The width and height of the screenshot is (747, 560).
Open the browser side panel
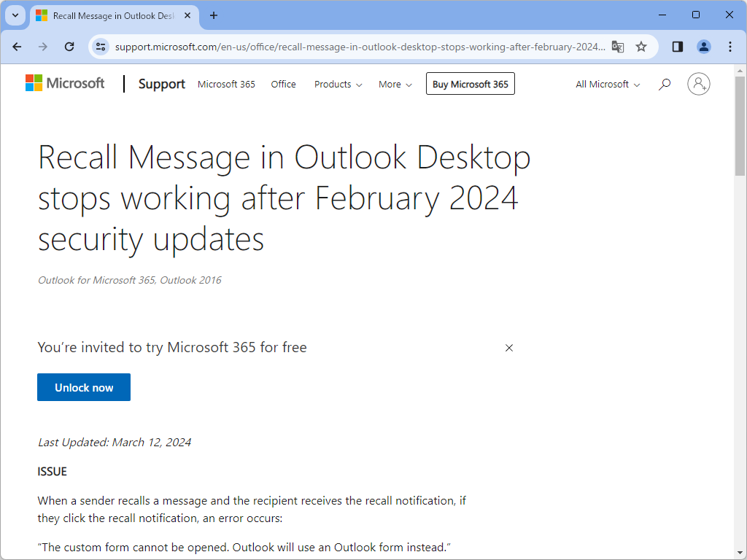pos(678,47)
